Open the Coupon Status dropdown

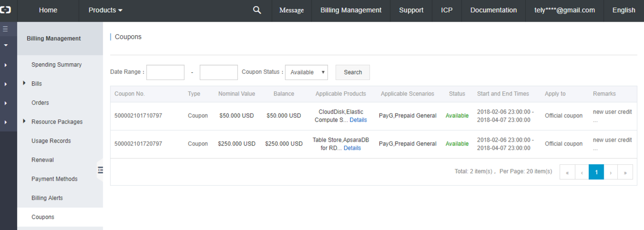pos(306,72)
